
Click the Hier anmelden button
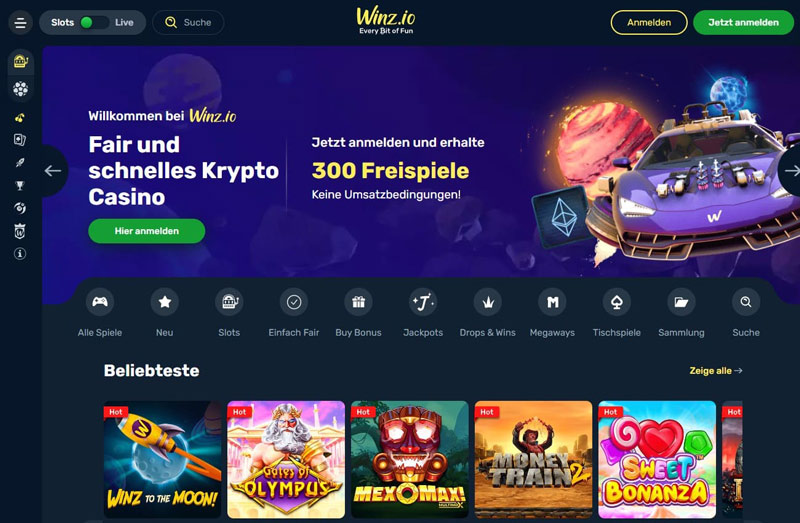point(147,231)
